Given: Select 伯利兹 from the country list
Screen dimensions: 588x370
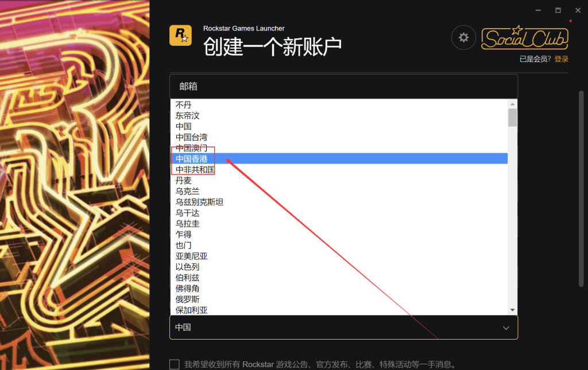Looking at the screenshot, I should tap(339, 278).
